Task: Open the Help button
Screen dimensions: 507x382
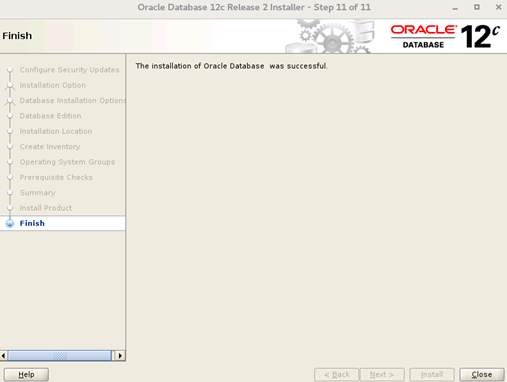Action: tap(26, 375)
